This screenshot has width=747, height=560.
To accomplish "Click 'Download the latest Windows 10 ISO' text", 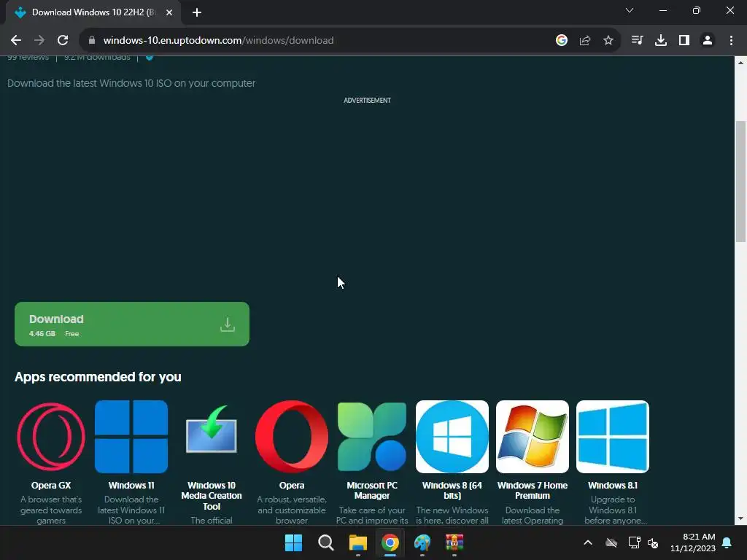I will pos(131,83).
